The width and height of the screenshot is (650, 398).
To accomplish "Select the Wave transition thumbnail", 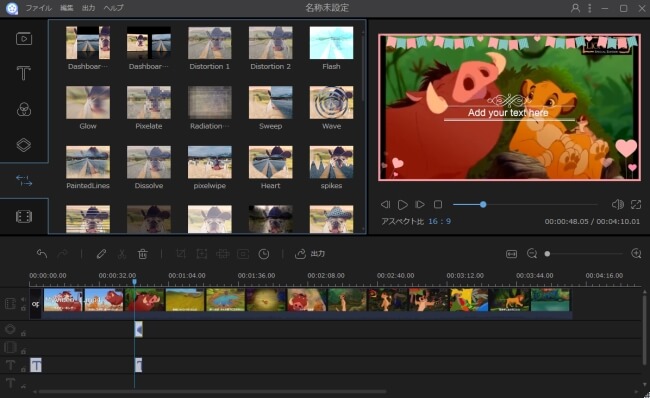I will click(x=331, y=103).
